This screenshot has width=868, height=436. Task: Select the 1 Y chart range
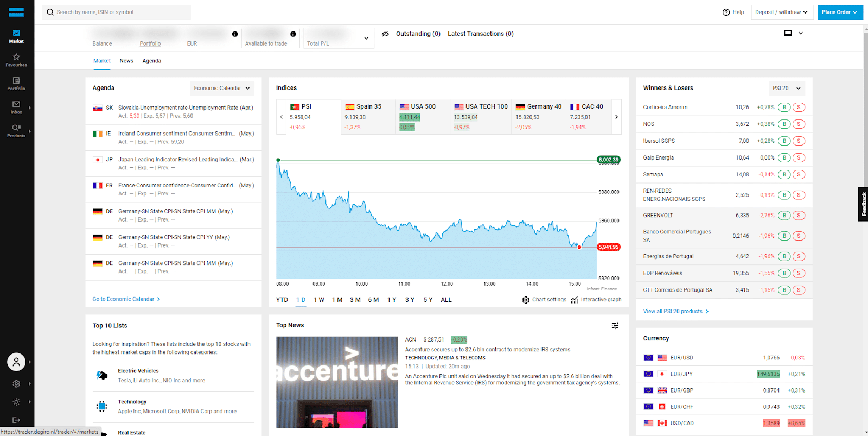[392, 300]
